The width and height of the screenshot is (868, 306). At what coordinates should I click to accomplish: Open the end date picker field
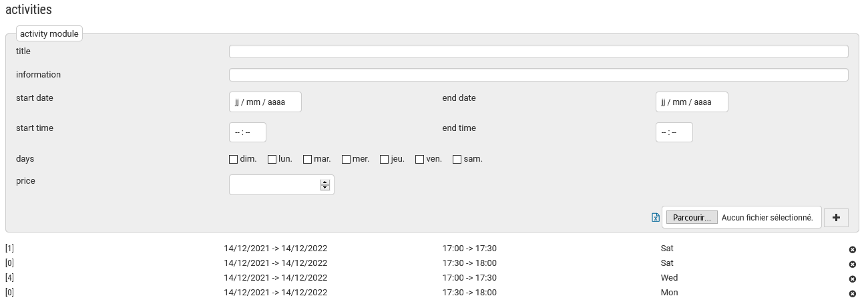[691, 102]
